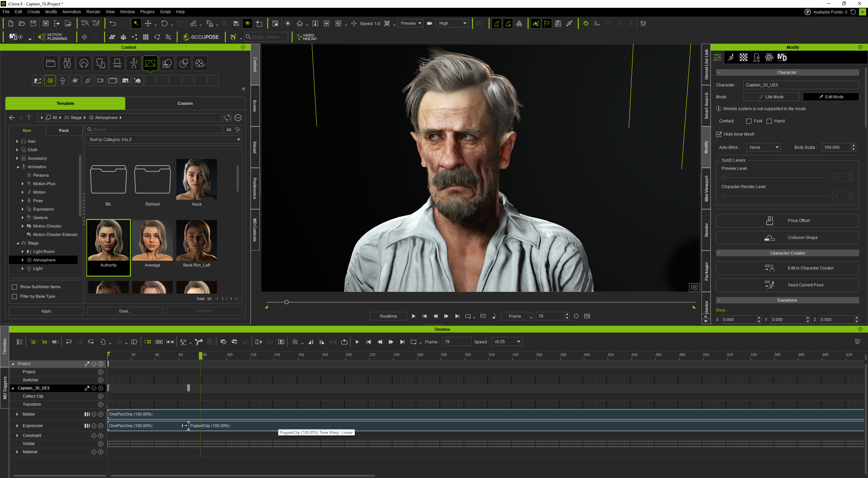The width and height of the screenshot is (868, 478).
Task: Toggle Lite Mode for the character
Action: pos(771,97)
